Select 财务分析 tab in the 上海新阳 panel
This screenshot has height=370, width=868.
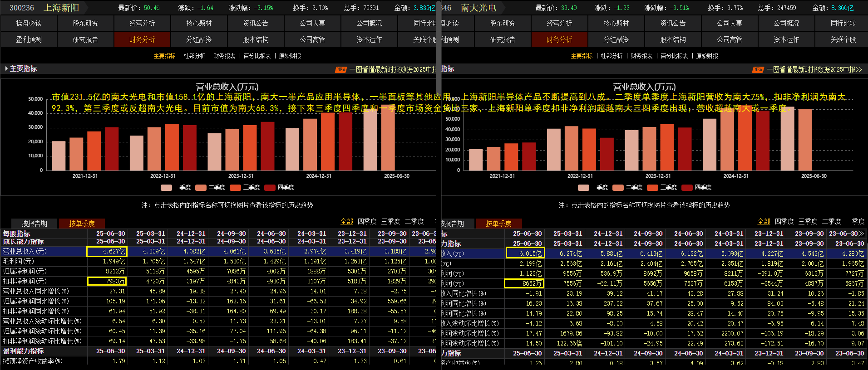[143, 39]
